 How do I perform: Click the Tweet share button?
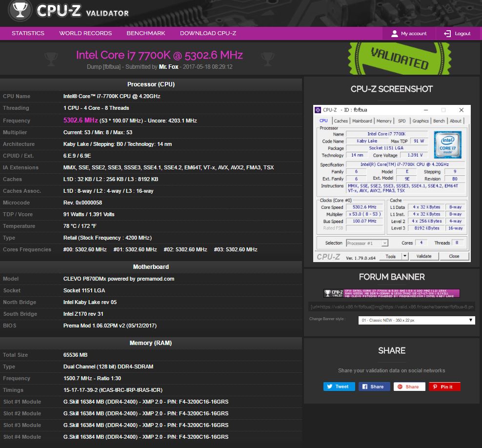339,387
